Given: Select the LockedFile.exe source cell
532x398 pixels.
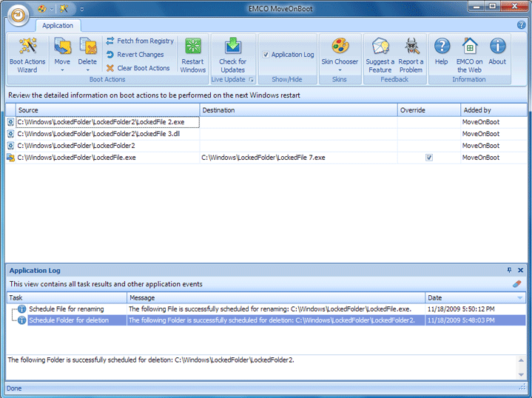Looking at the screenshot, I should pyautogui.click(x=107, y=158).
